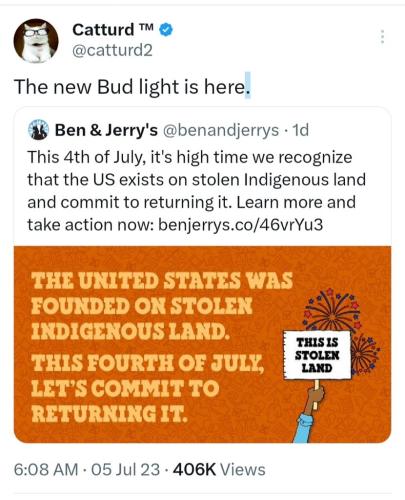Click the 'This is stolen land' sign
Screen dimensions: 405x500
coord(317,355)
